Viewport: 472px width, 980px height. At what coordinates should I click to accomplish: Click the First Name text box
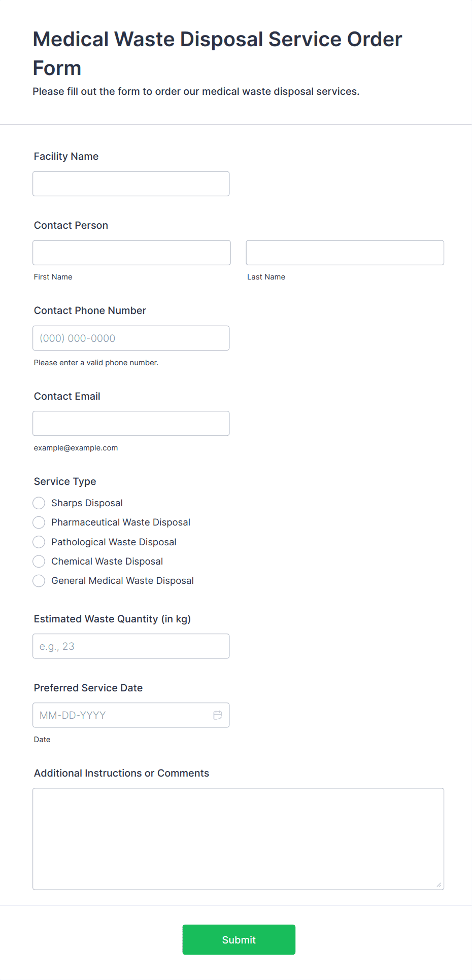pyautogui.click(x=131, y=253)
